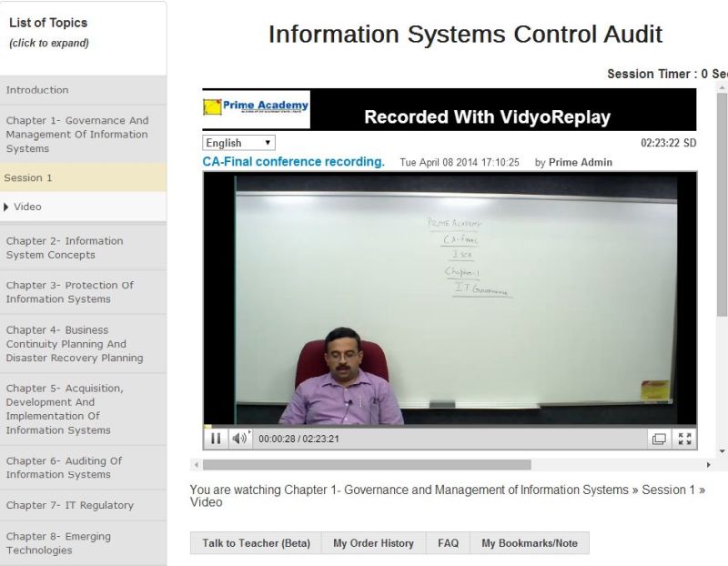Switch to My Order History tab
Viewport: 728px width, 566px height.
[373, 543]
